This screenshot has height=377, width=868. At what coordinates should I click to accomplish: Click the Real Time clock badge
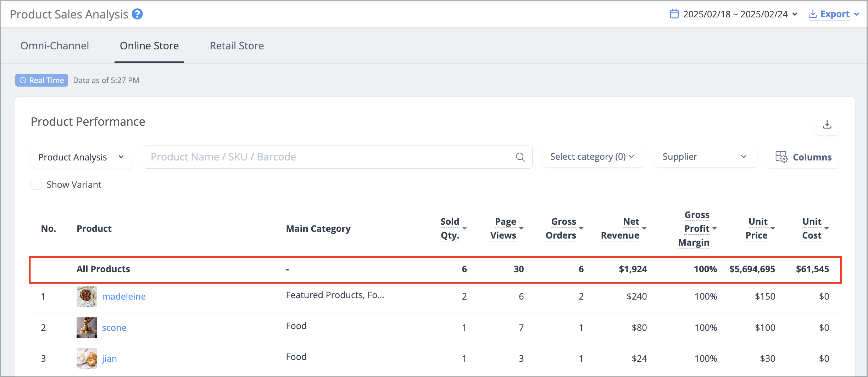[41, 80]
